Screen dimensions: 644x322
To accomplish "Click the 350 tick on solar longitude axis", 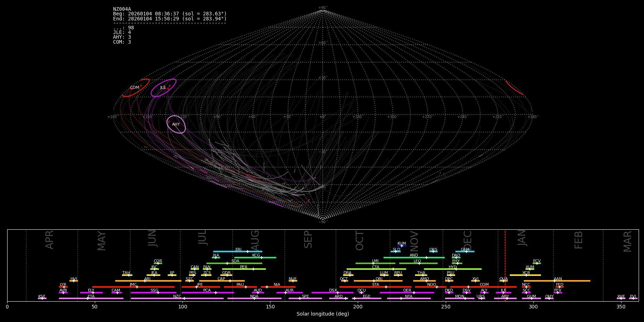I will coord(621,307).
